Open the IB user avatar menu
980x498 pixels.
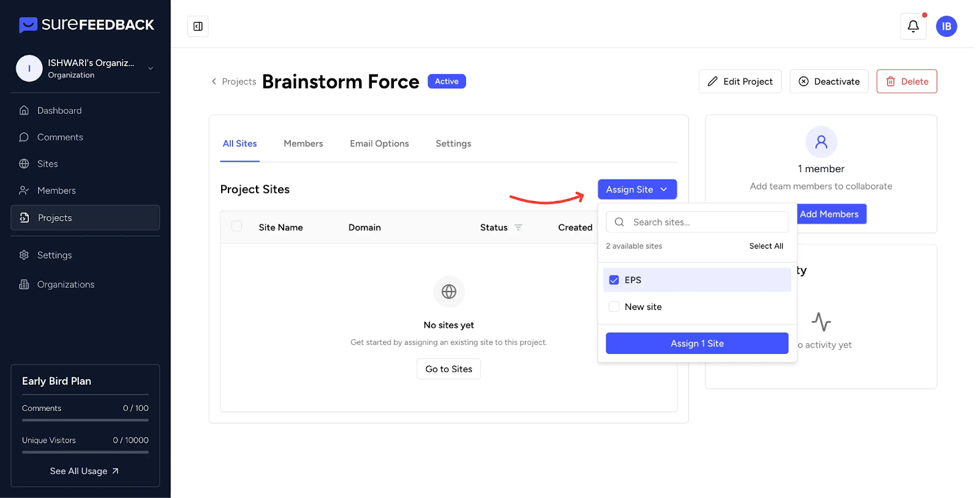tap(946, 26)
